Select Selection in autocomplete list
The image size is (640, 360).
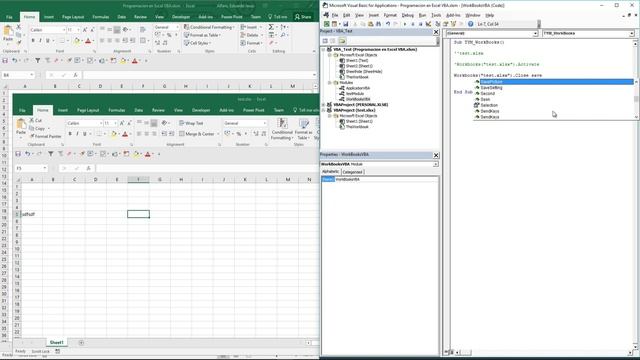(489, 105)
